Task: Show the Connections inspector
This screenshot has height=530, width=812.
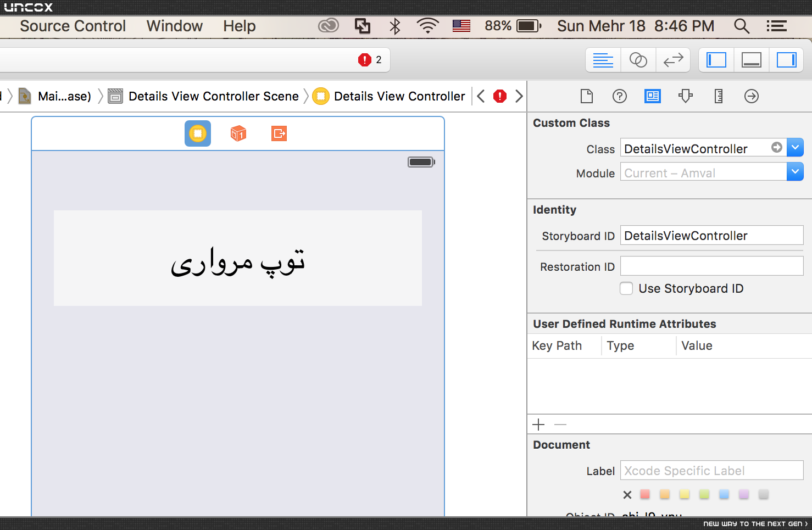Action: (752, 97)
